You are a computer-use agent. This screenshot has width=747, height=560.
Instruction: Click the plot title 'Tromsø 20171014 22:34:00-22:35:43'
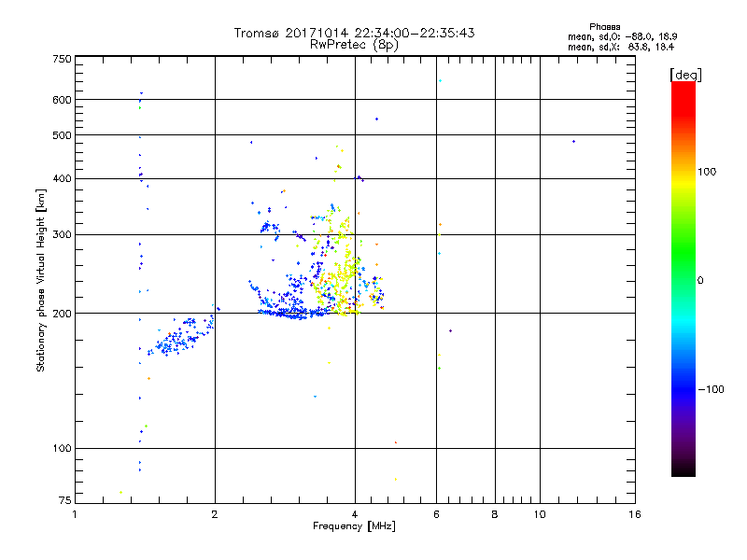(x=354, y=33)
